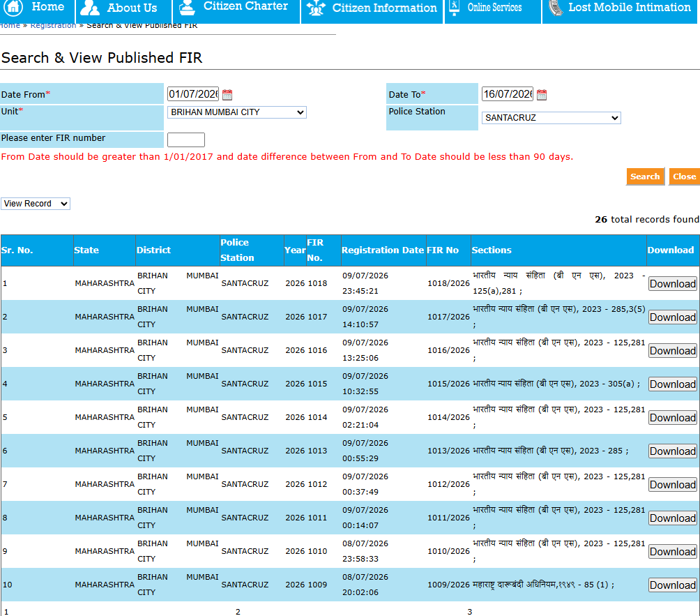Download FIR 1011/2026
Viewport: 700px width, 616px height.
pyautogui.click(x=672, y=518)
